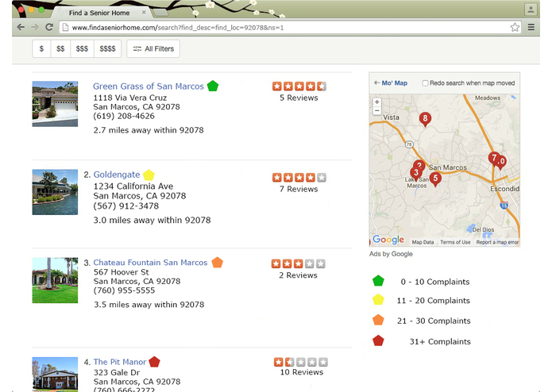This screenshot has height=392, width=552.
Task: Click 7 Reviews under Goldengate rating
Action: tap(299, 189)
